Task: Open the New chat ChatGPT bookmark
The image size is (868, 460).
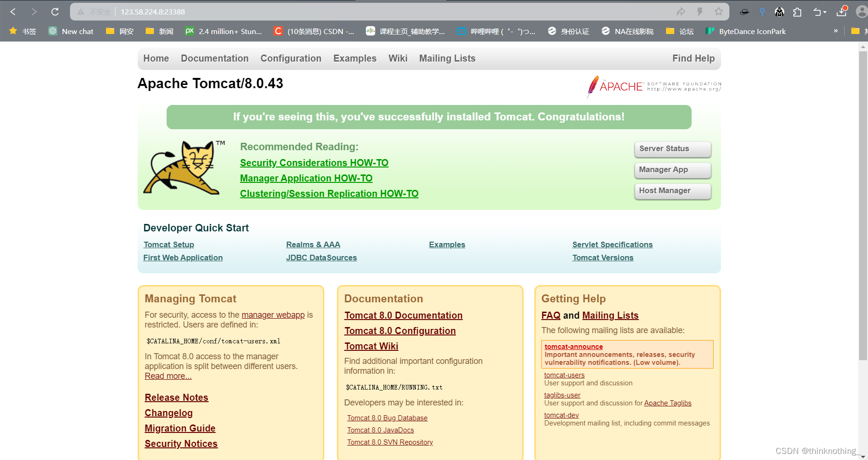Action: tap(70, 31)
